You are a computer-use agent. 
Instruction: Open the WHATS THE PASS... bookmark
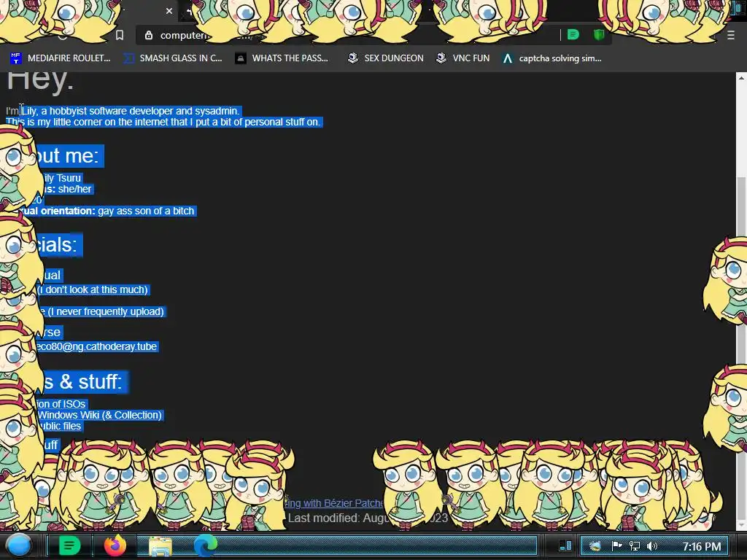pos(282,58)
